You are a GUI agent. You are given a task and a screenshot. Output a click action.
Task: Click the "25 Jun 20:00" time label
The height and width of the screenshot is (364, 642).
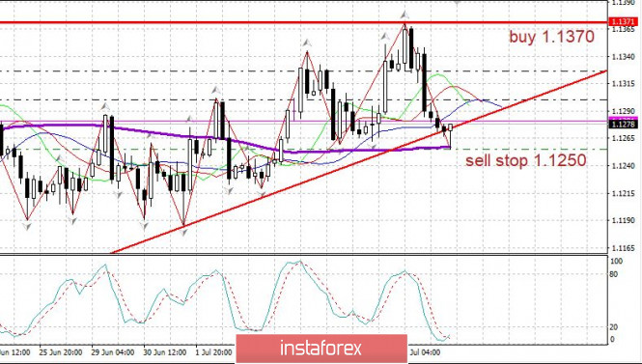point(60,352)
